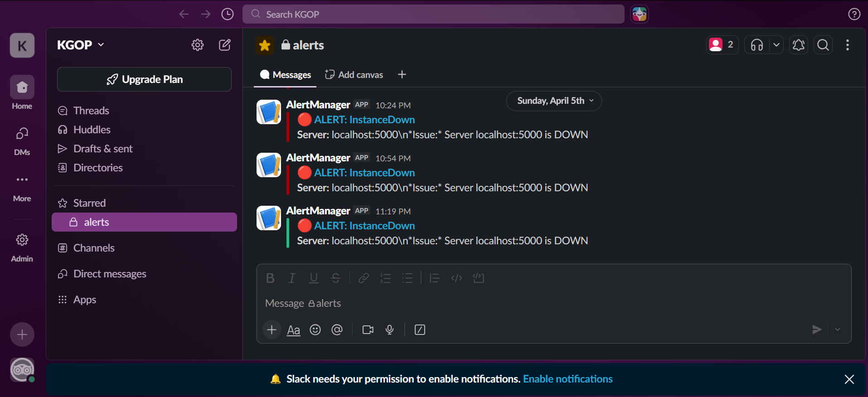Viewport: 868px width, 397px height.
Task: Toggle bold formatting in composer
Action: (270, 278)
